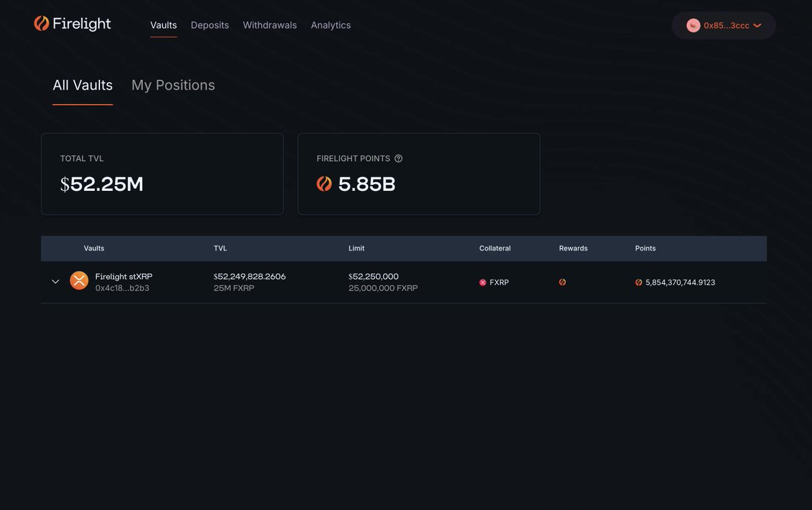The image size is (812, 510).
Task: Click the Rewards flame icon in row
Action: point(562,282)
